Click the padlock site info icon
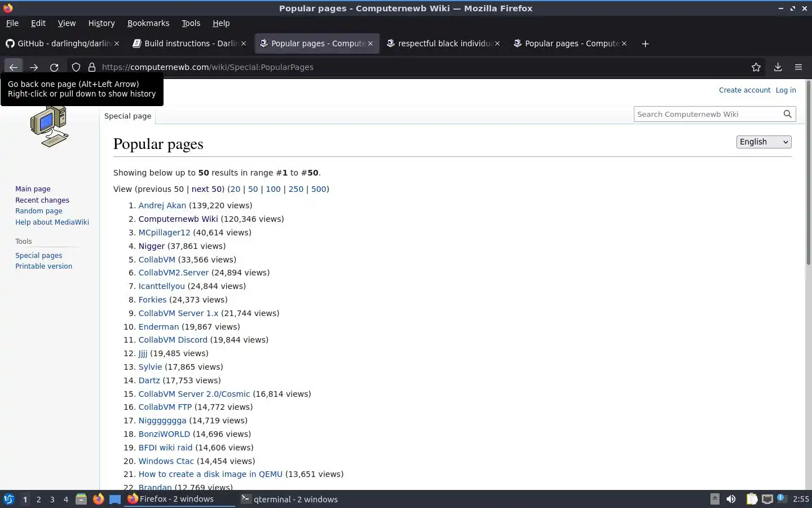The height and width of the screenshot is (508, 812). (x=92, y=67)
